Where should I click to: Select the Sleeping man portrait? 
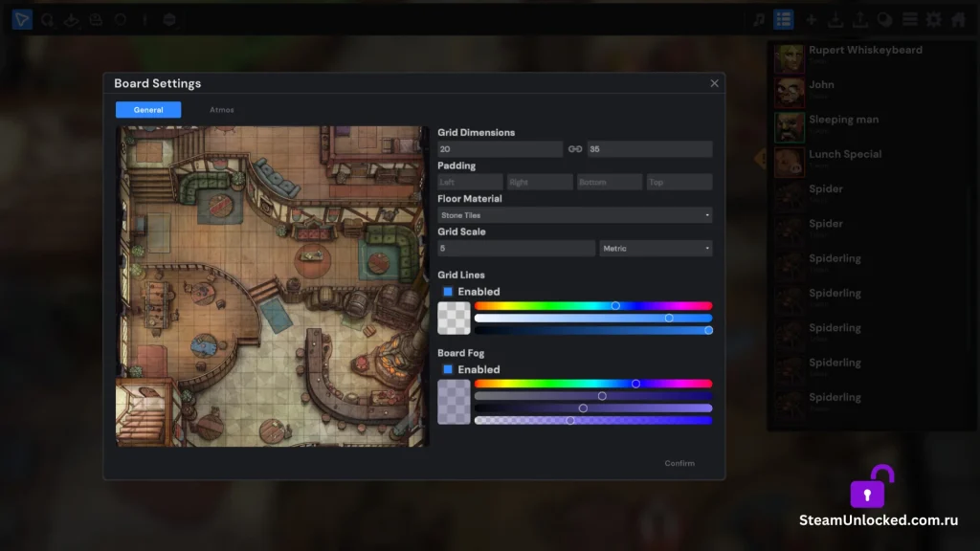coord(790,127)
